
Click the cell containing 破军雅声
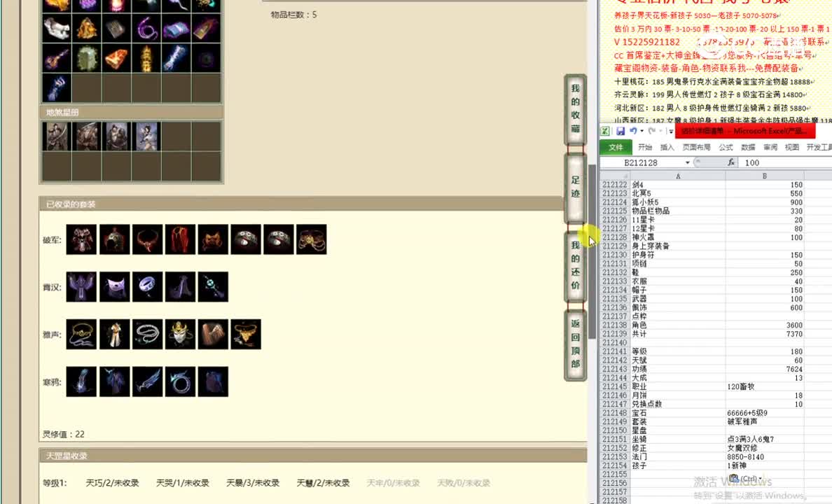coord(765,421)
